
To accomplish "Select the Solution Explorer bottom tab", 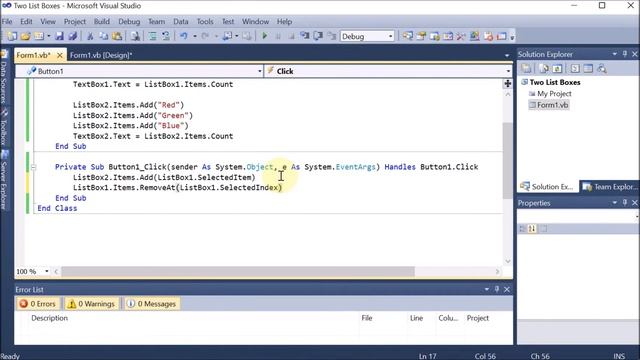I will click(547, 187).
